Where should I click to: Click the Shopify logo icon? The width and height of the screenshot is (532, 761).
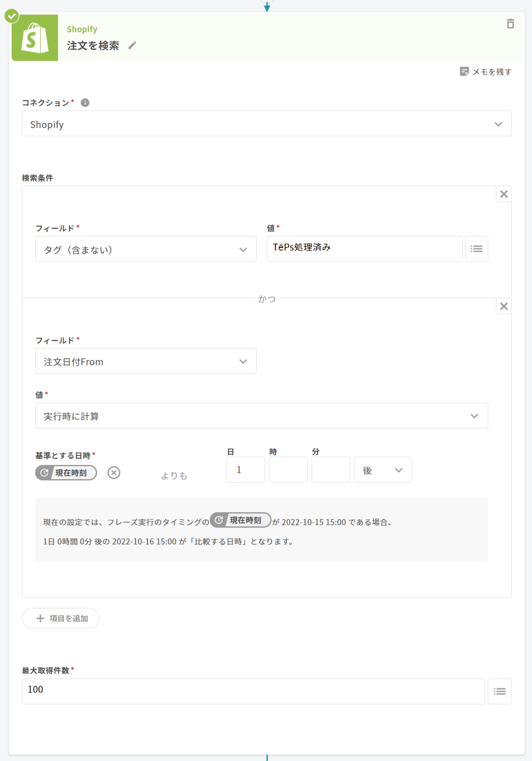point(35,38)
